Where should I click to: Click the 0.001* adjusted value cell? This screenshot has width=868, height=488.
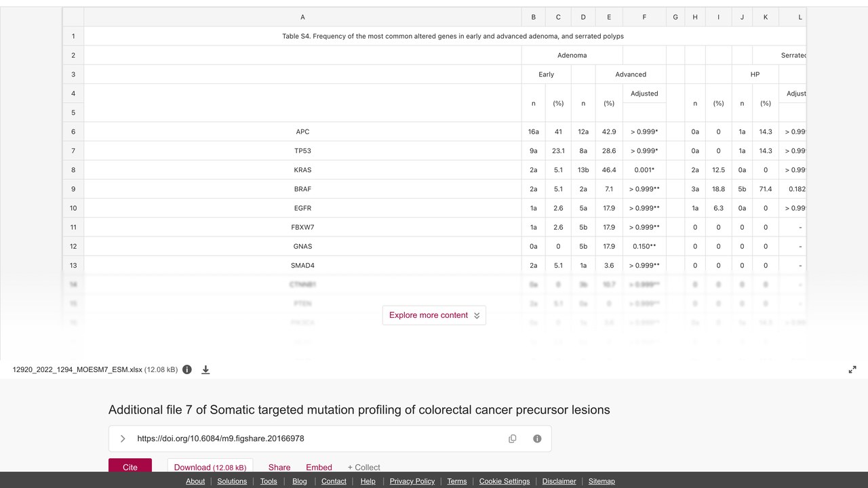click(644, 169)
